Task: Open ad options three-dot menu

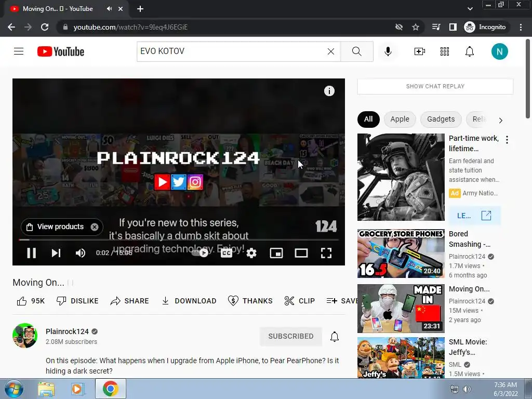Action: pos(507,140)
